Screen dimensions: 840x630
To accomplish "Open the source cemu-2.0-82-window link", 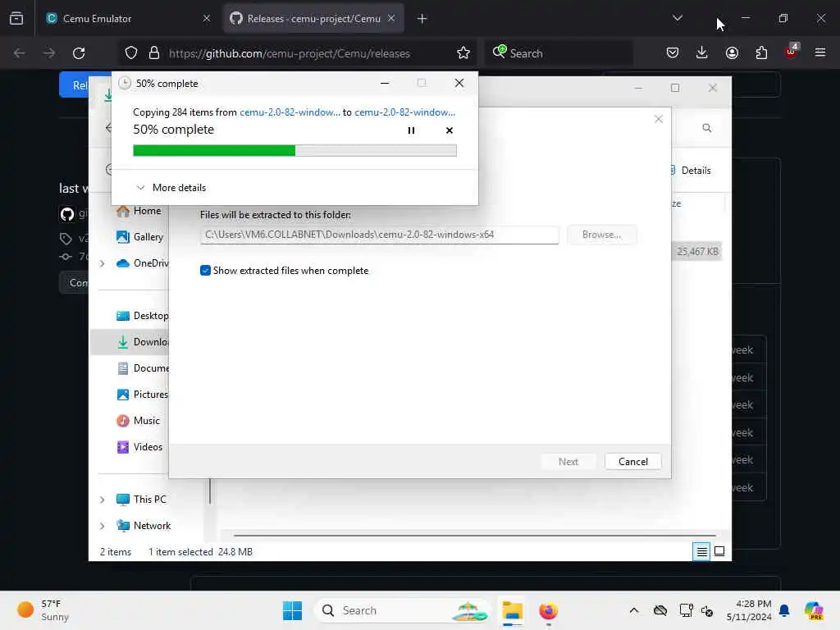I will point(290,112).
